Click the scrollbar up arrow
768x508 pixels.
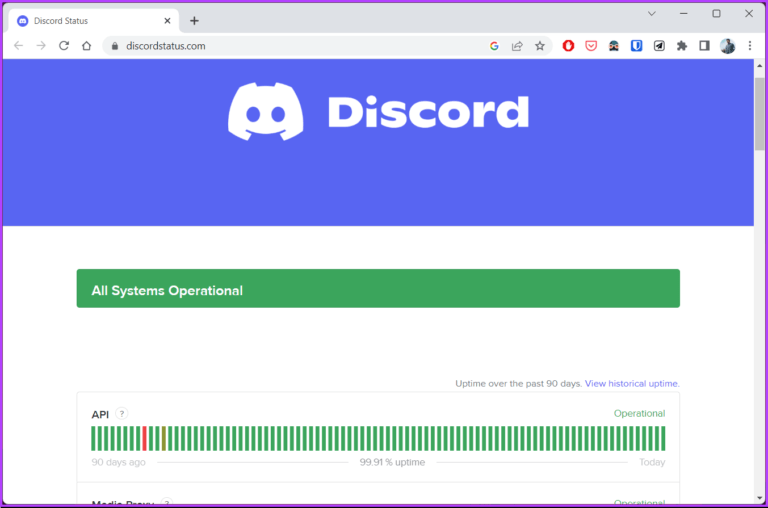point(759,65)
